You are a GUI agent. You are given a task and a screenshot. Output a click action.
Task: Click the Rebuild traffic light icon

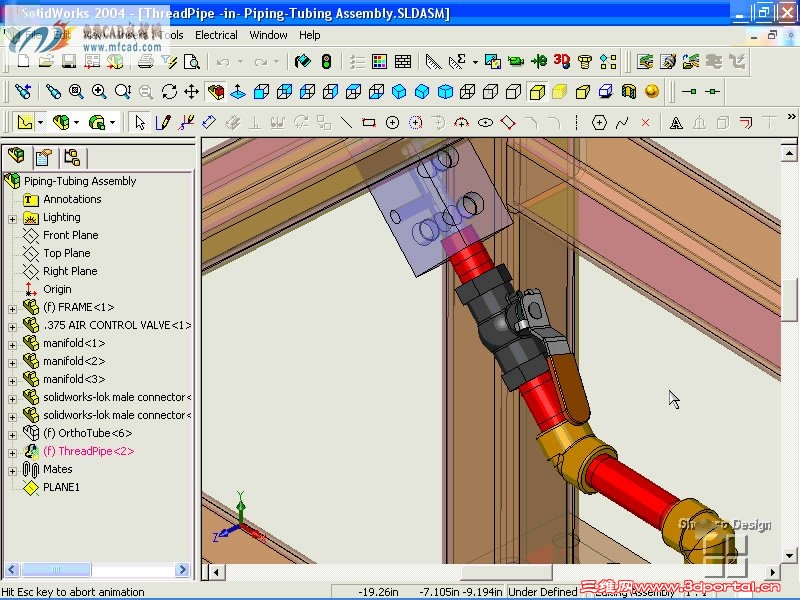(327, 62)
